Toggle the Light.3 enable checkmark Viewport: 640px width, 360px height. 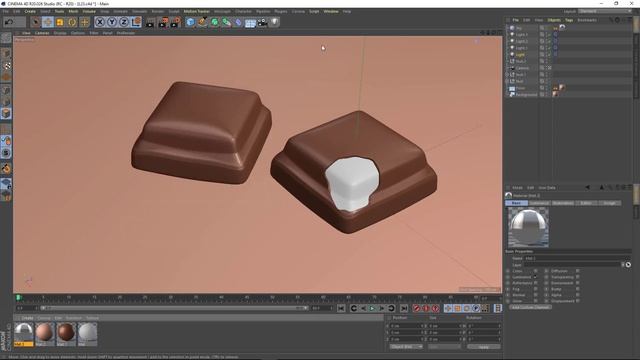pos(549,35)
